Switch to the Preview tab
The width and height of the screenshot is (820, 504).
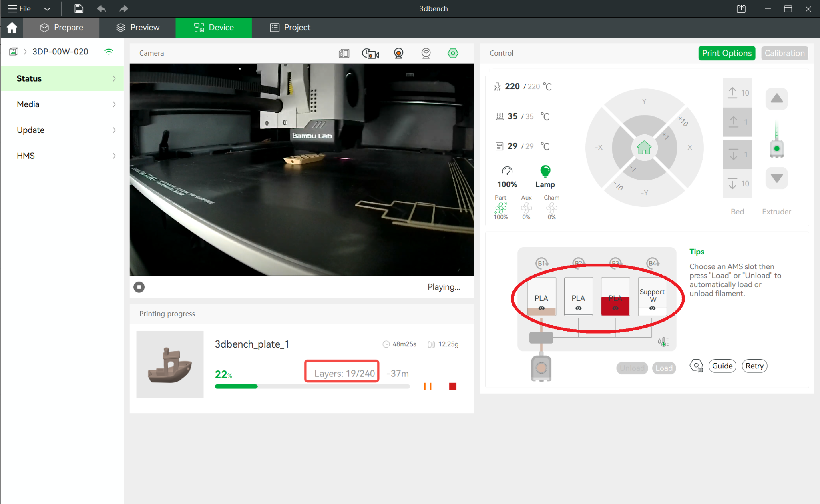[x=137, y=27]
